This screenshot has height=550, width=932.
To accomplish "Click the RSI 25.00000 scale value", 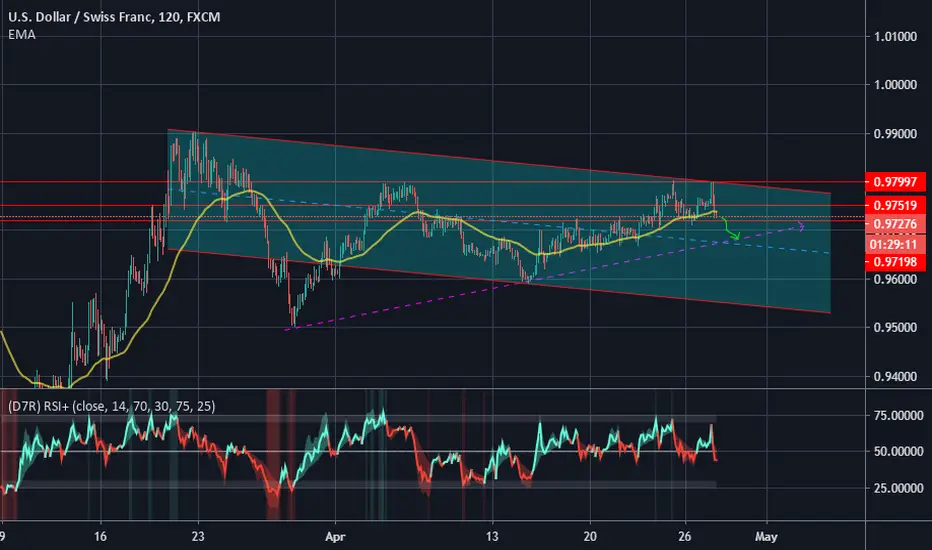I will [898, 488].
